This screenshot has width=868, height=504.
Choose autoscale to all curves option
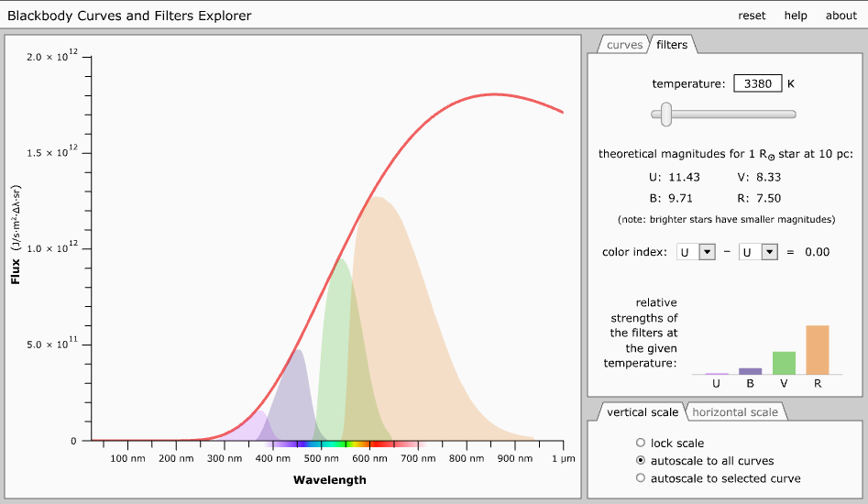[641, 461]
